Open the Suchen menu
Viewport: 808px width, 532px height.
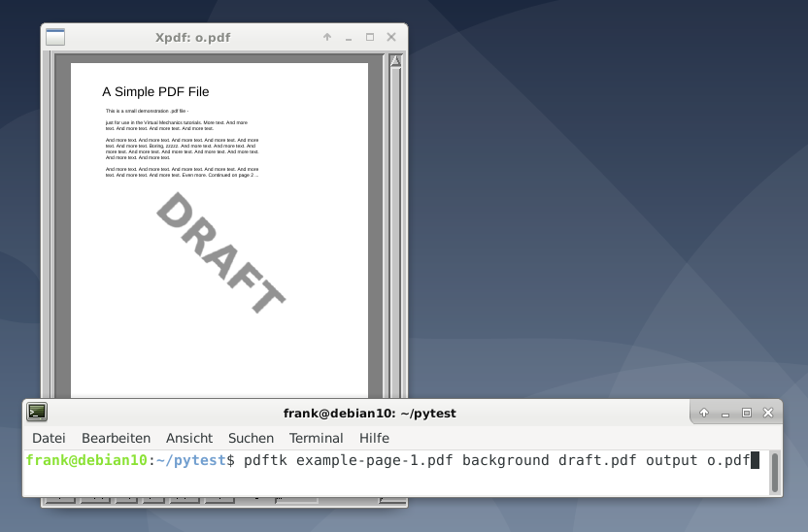pos(251,438)
